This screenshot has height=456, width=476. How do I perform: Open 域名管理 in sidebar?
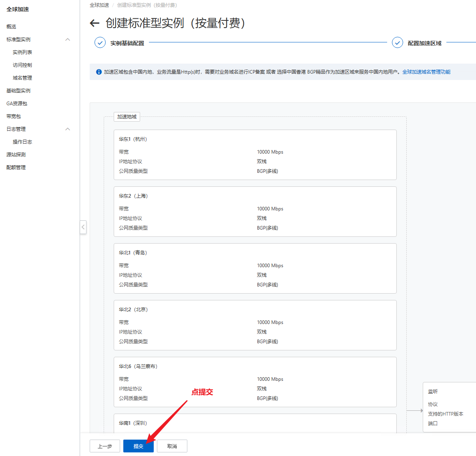point(22,78)
